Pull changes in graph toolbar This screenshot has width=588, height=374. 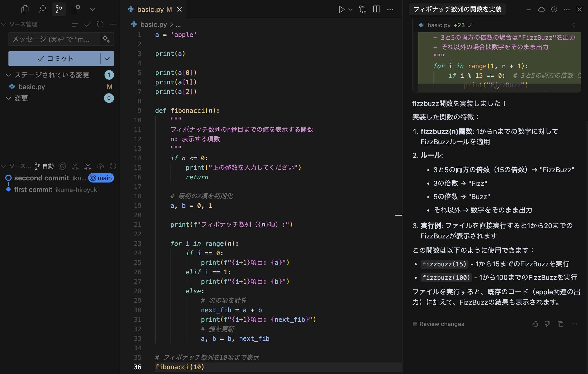coord(88,166)
